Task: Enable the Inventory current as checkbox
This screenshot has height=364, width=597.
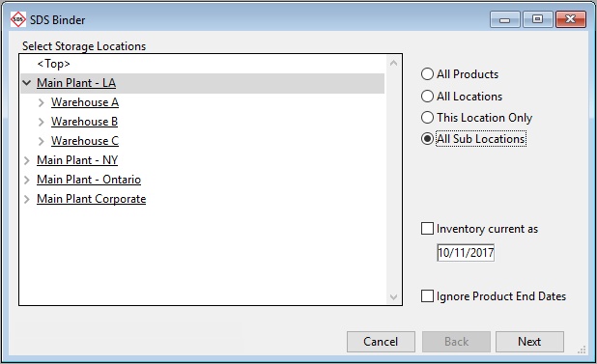Action: (427, 229)
